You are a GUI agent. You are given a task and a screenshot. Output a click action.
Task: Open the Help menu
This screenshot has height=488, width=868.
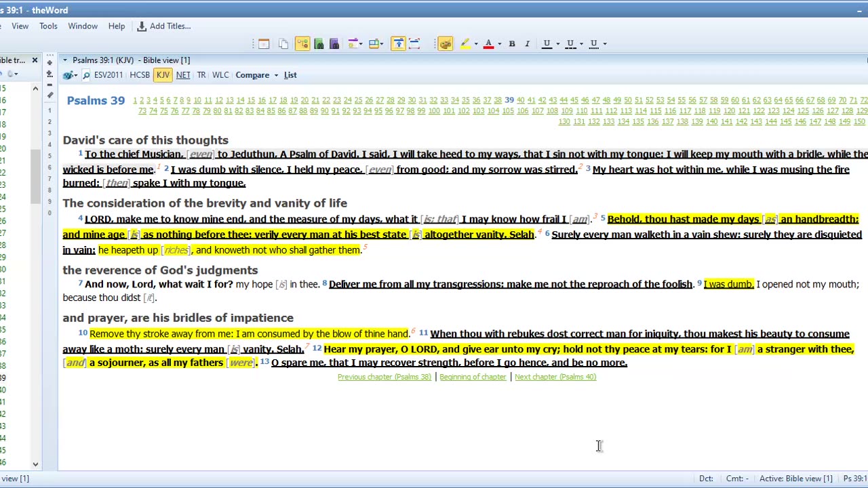tap(117, 26)
